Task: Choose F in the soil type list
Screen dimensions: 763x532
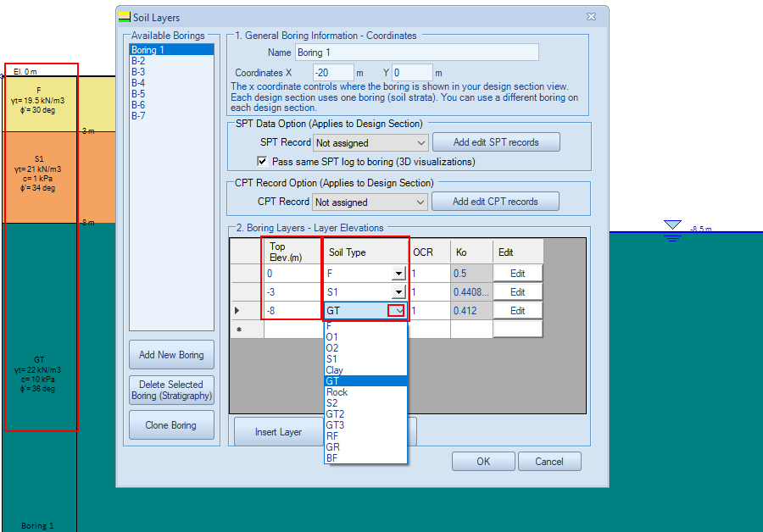Action: pyautogui.click(x=365, y=326)
